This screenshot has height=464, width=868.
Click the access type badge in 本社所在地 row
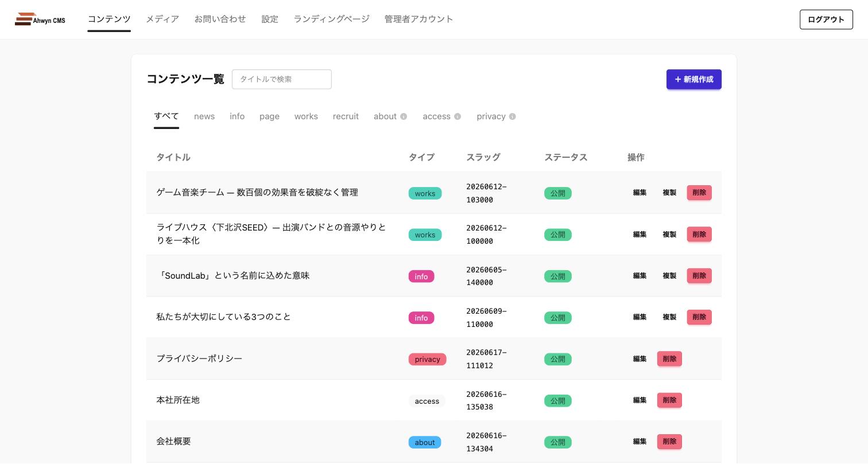[427, 401]
